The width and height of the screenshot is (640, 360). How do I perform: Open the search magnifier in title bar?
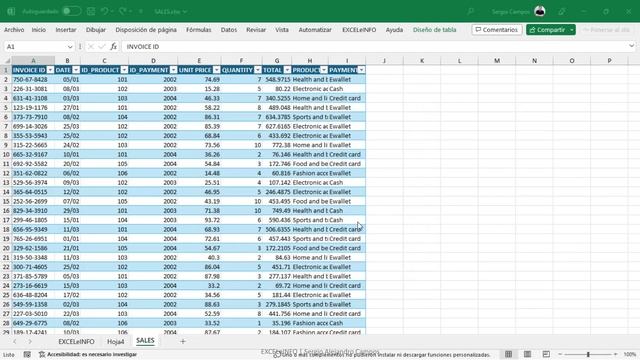tap(471, 11)
